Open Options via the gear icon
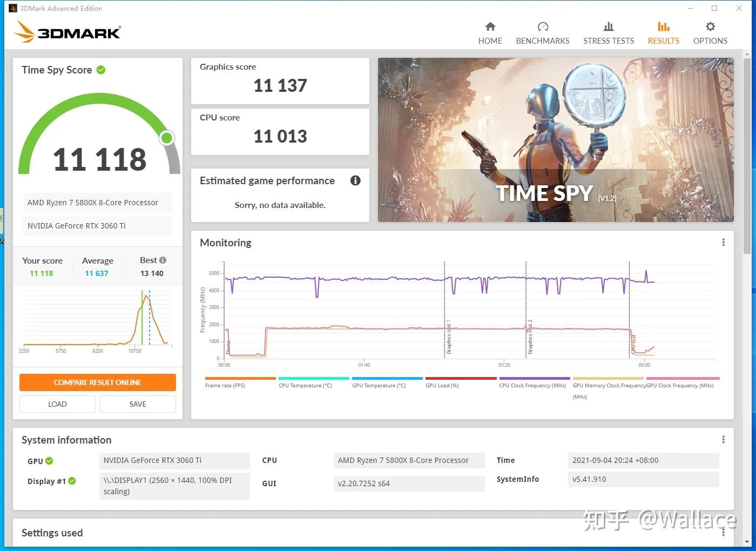 [x=710, y=26]
